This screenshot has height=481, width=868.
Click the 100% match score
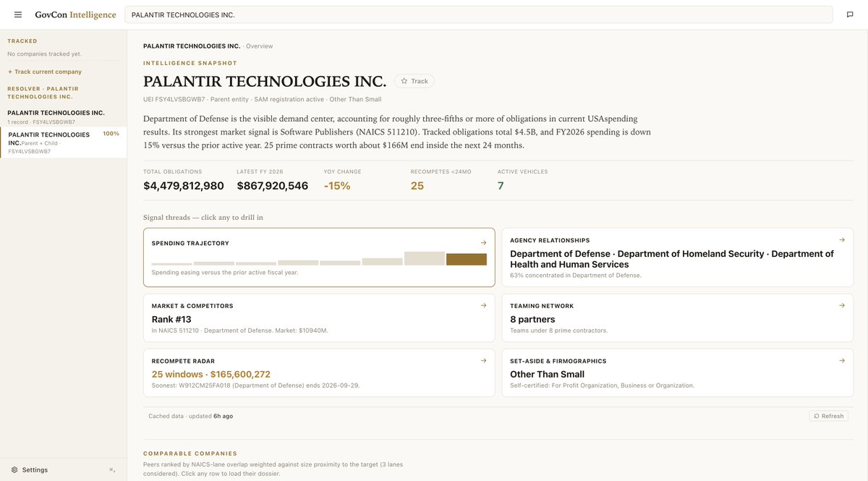[x=111, y=134]
